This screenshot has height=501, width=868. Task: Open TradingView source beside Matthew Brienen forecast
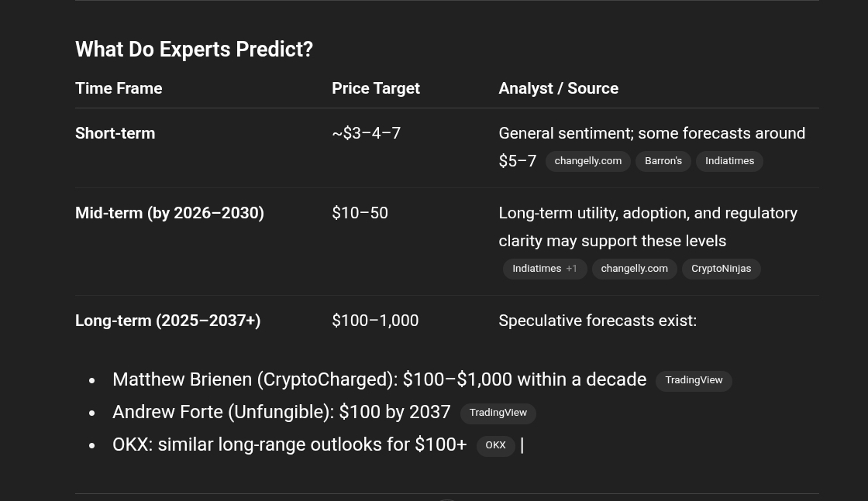click(x=694, y=380)
